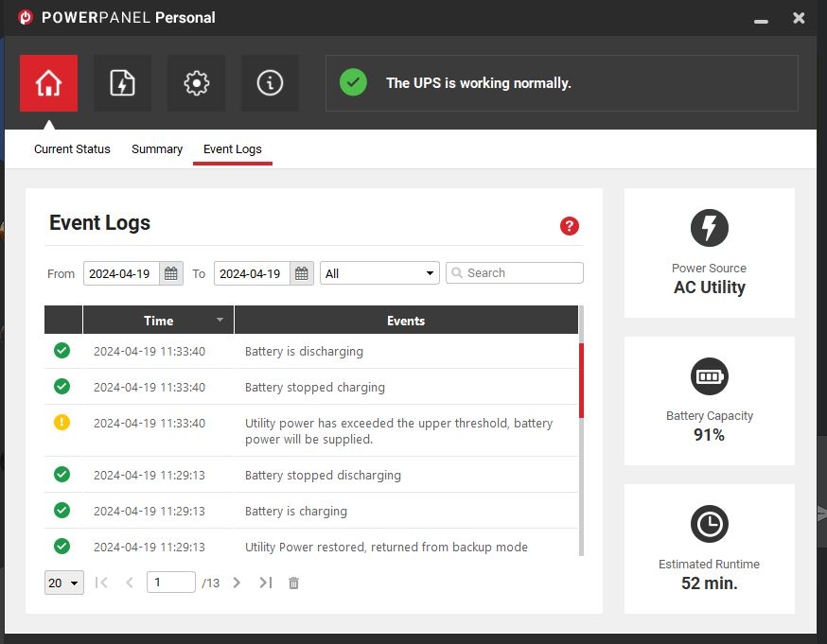Open the energy report document icon
Image resolution: width=827 pixels, height=644 pixels.
122,83
